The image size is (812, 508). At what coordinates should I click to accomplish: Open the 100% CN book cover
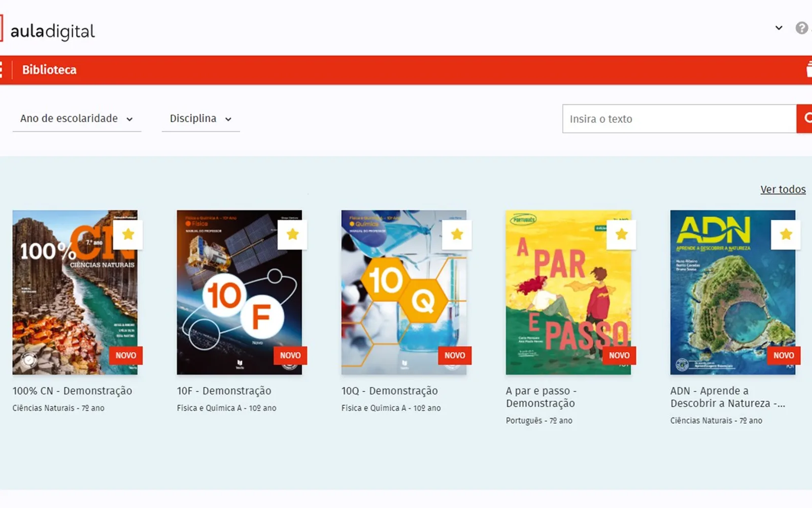(75, 293)
